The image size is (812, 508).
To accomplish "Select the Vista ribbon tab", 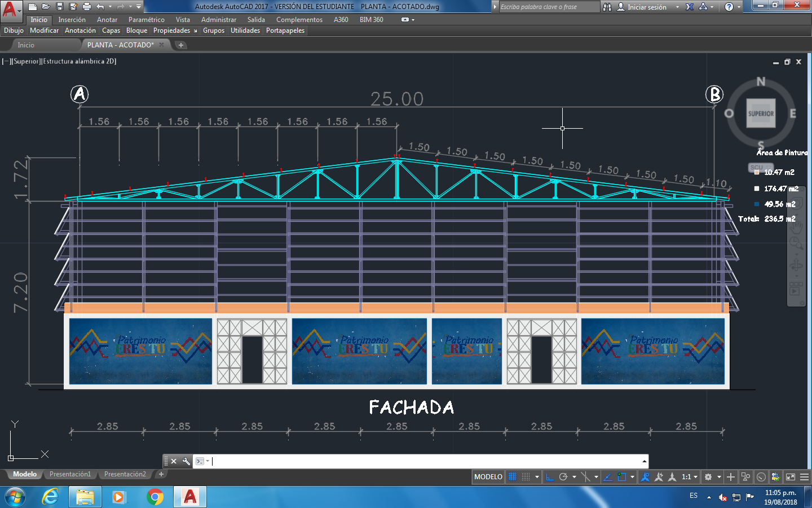I will point(183,20).
